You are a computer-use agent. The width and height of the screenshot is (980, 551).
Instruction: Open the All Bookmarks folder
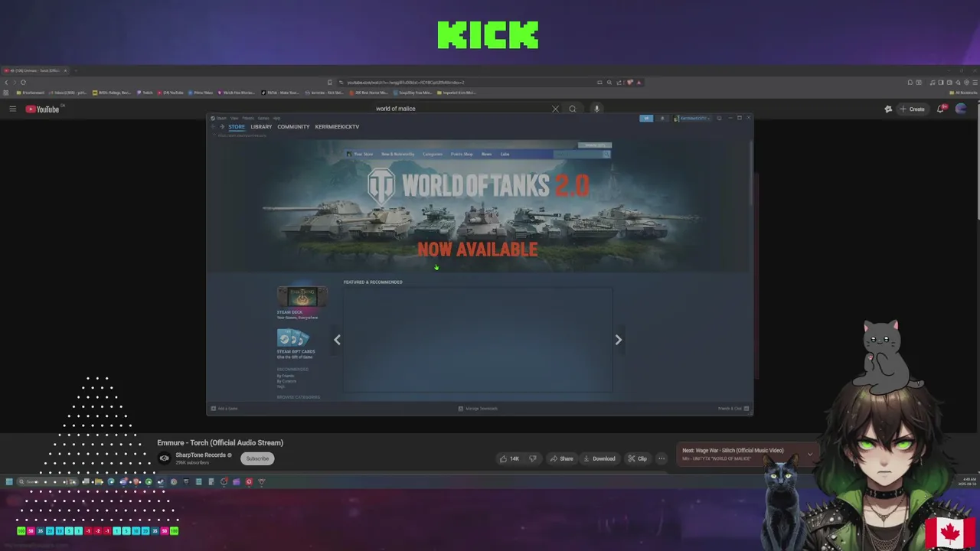click(x=962, y=93)
